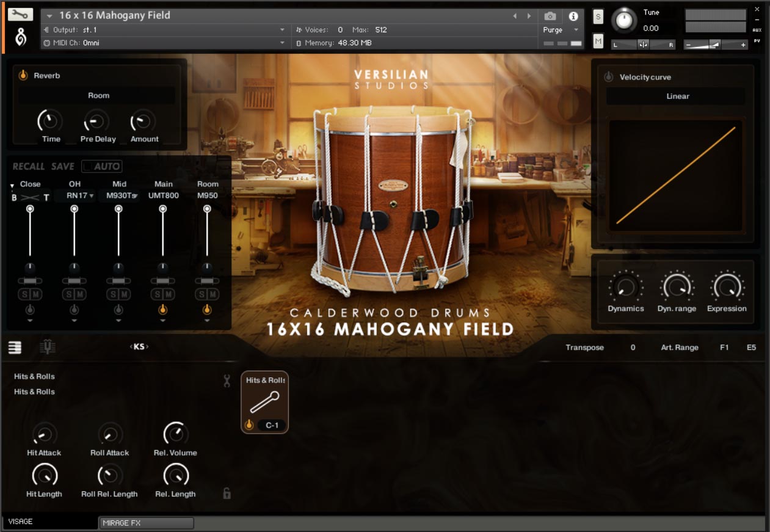Click the Close mic B/T crossfade icon
Viewport: 770px width, 532px height.
(29, 197)
